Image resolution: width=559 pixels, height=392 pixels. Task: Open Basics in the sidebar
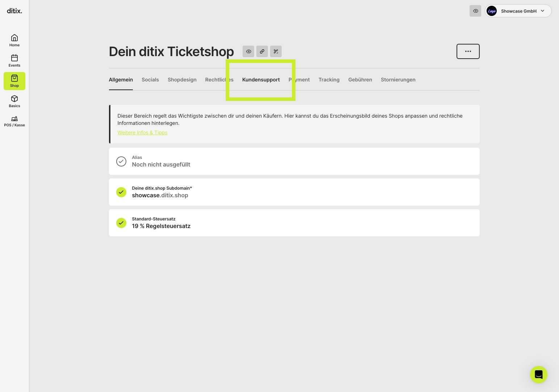pos(14,101)
